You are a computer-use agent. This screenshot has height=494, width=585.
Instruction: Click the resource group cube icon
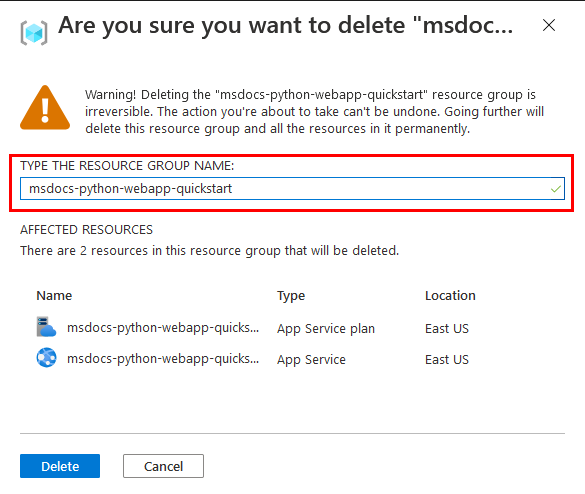point(34,33)
